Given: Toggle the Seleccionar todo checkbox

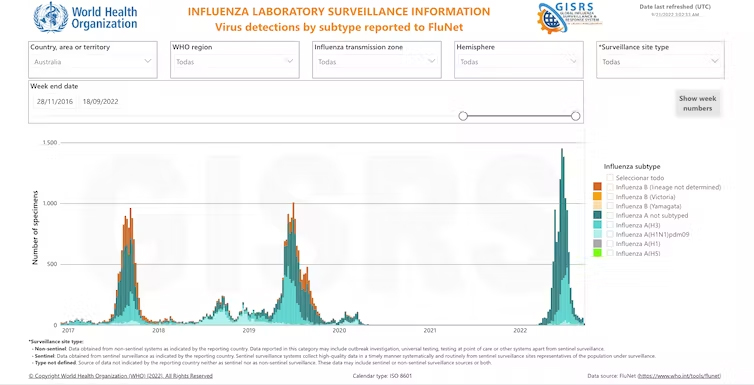Looking at the screenshot, I should pyautogui.click(x=610, y=178).
